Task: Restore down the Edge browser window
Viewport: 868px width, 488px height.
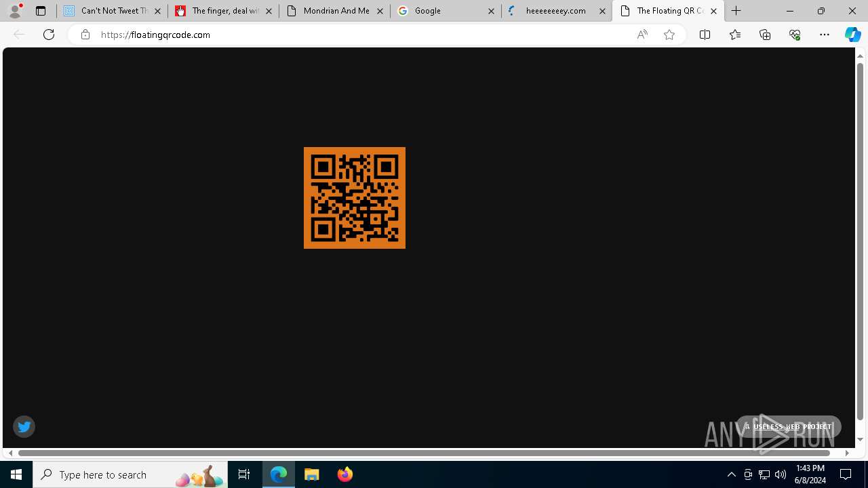Action: (x=821, y=11)
